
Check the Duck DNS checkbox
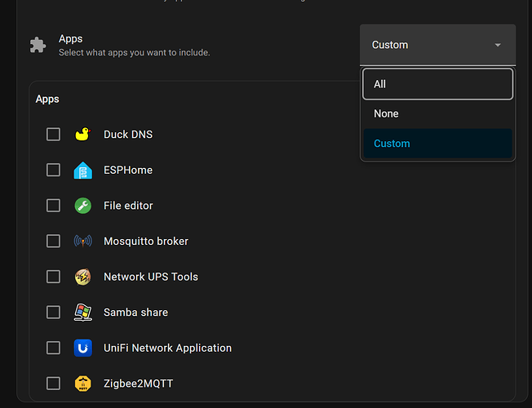tap(53, 135)
